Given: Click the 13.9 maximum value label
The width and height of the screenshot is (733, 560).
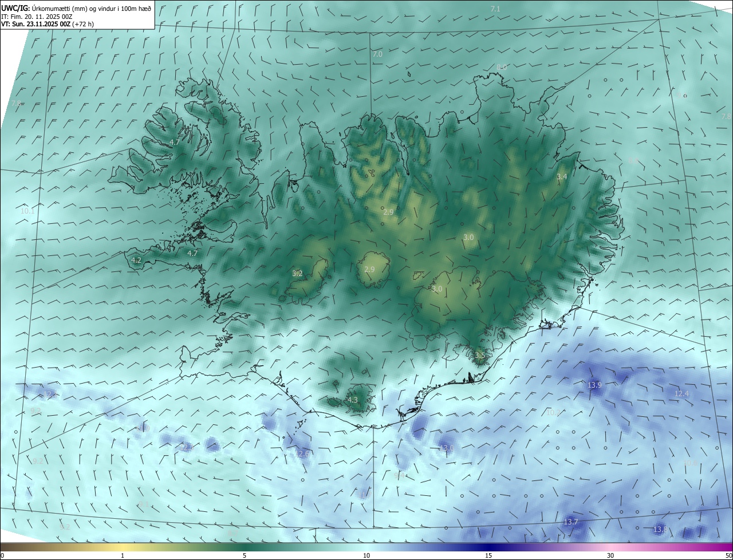Looking at the screenshot, I should point(594,385).
